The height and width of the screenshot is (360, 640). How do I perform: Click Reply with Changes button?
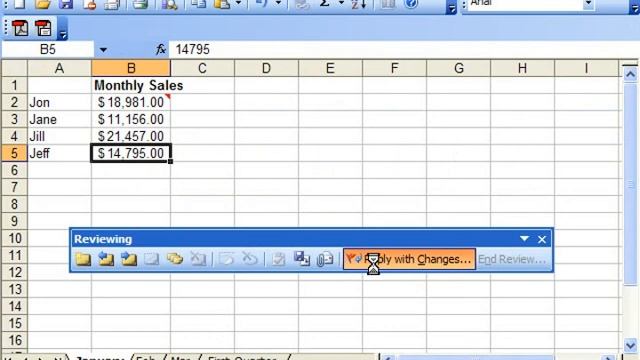(x=409, y=259)
